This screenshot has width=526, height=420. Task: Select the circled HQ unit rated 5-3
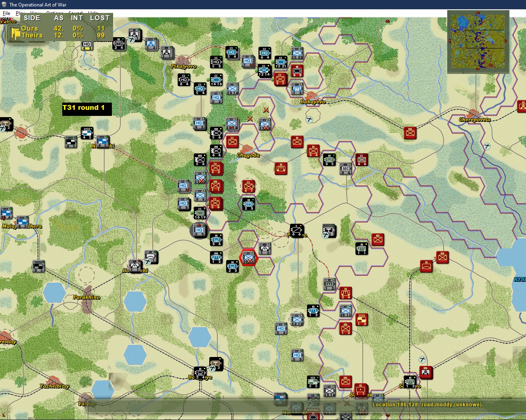point(200,230)
